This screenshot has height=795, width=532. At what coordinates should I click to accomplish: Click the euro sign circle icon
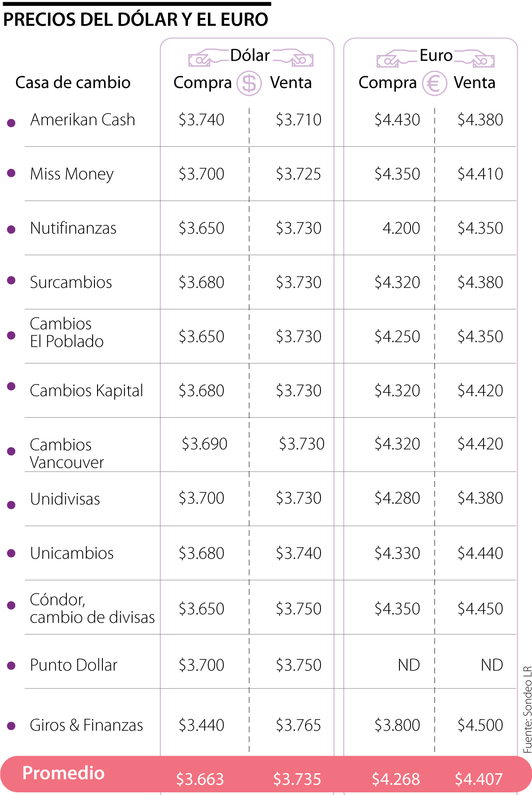click(x=434, y=83)
